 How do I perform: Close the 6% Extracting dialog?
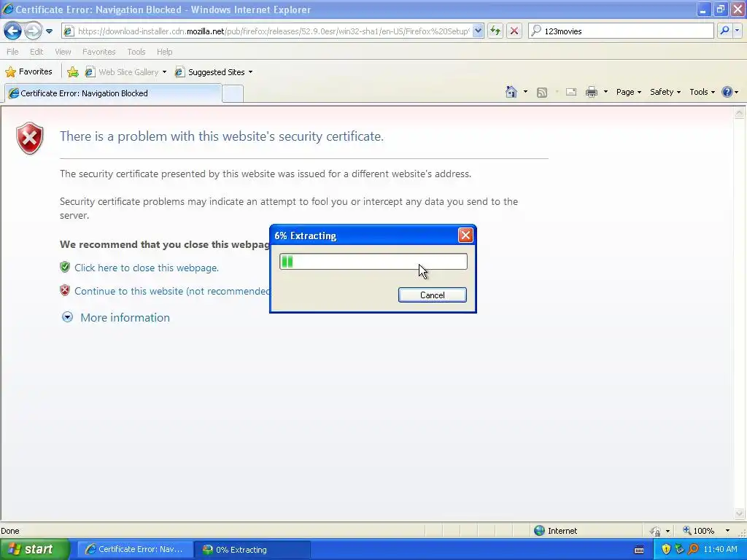point(465,236)
